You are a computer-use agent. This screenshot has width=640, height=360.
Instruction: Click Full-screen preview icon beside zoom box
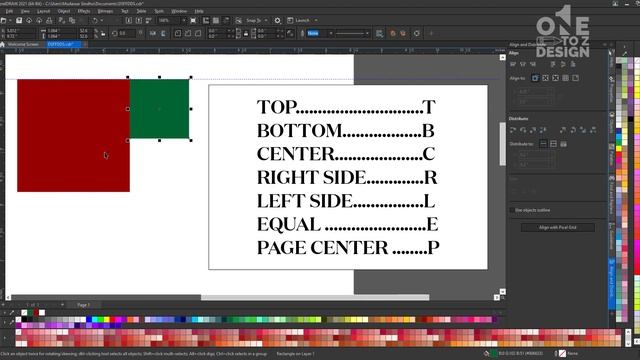[193, 20]
